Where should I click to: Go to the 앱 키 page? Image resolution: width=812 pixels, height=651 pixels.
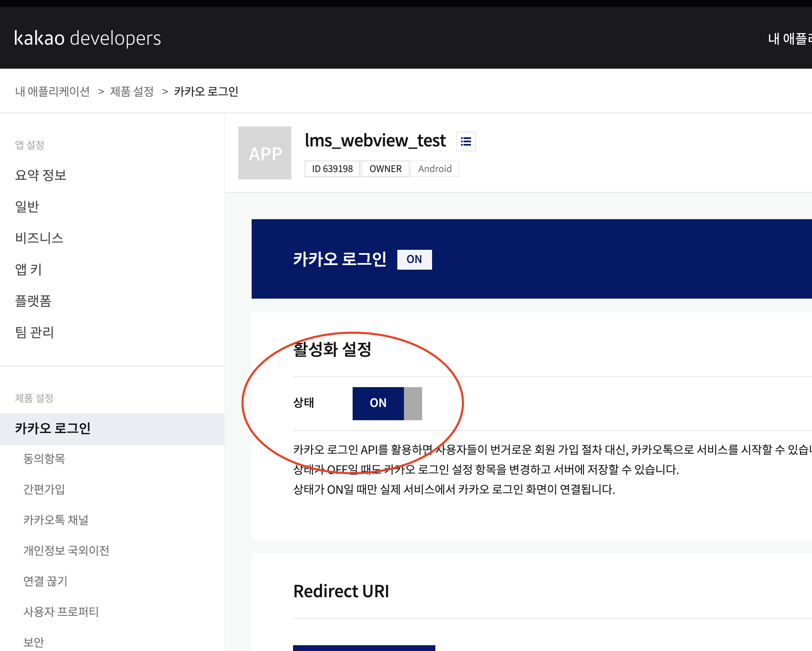tap(28, 269)
